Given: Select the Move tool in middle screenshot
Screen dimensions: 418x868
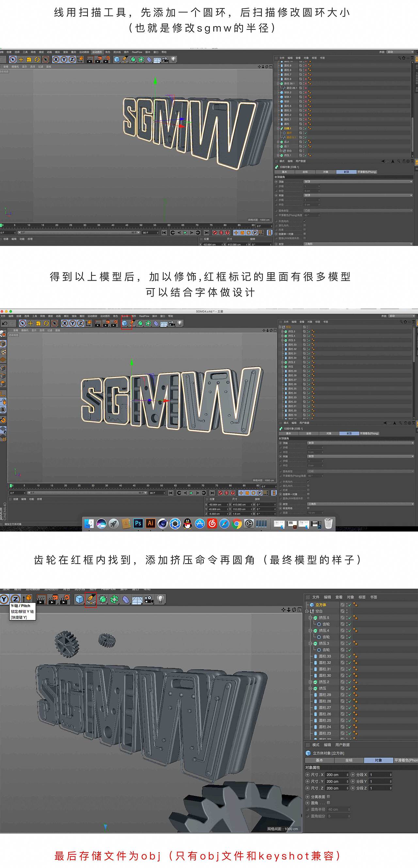Looking at the screenshot, I should click(30, 323).
